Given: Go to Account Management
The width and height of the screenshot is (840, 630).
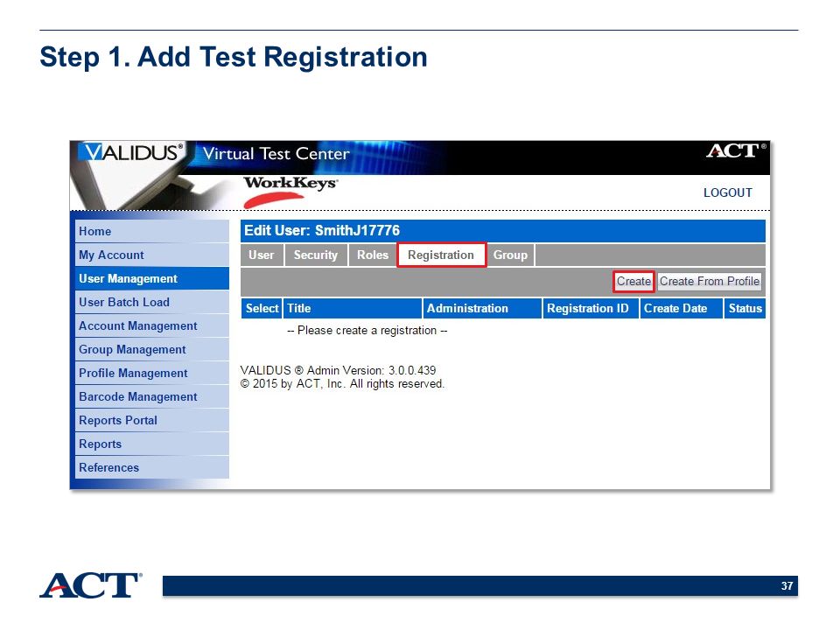Looking at the screenshot, I should point(152,325).
